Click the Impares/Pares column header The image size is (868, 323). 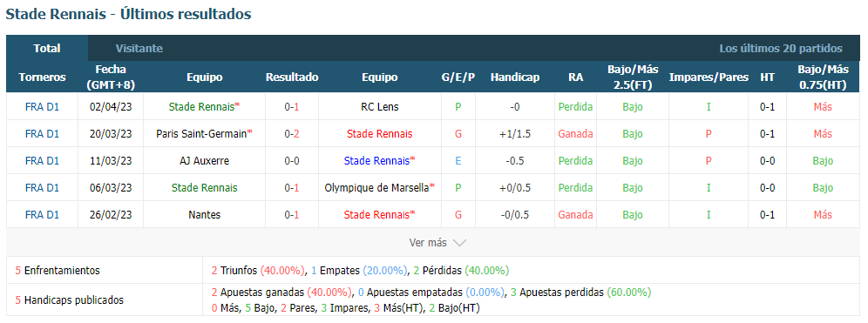pos(709,77)
